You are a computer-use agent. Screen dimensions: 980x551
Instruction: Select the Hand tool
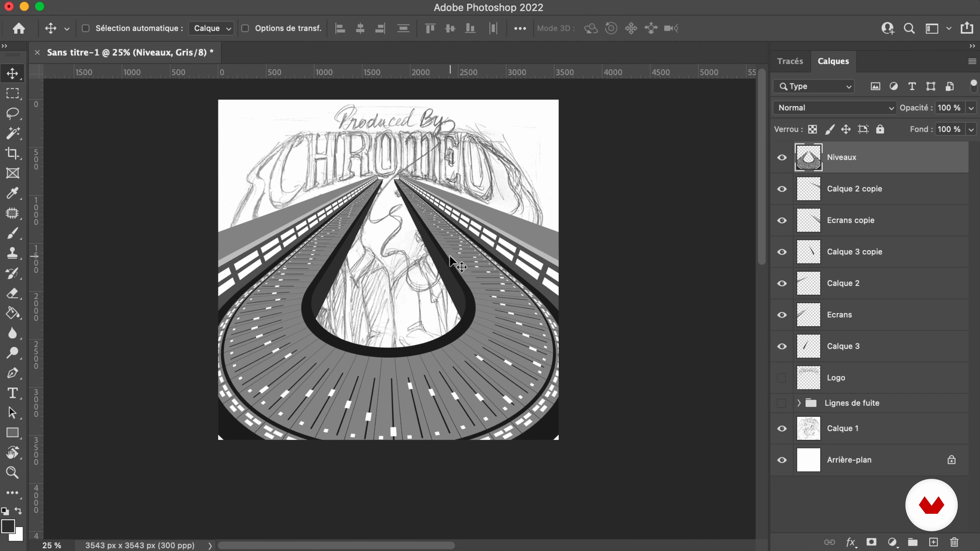pyautogui.click(x=13, y=453)
